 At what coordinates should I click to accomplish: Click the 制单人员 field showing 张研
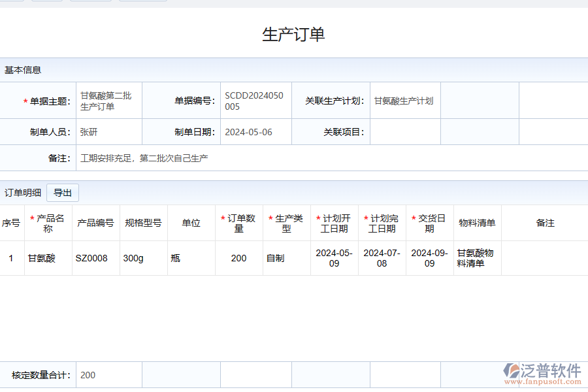108,131
